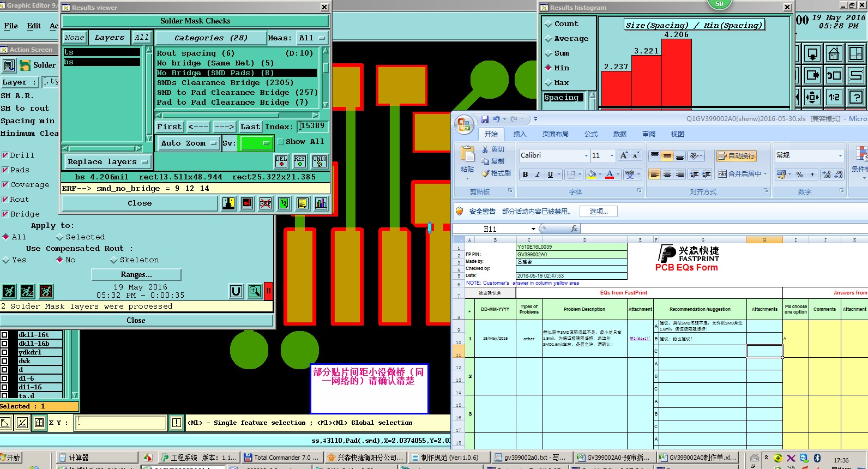This screenshot has height=469, width=868.
Task: Click the 1:2 scale icon in right toolbar
Action: coord(834,97)
